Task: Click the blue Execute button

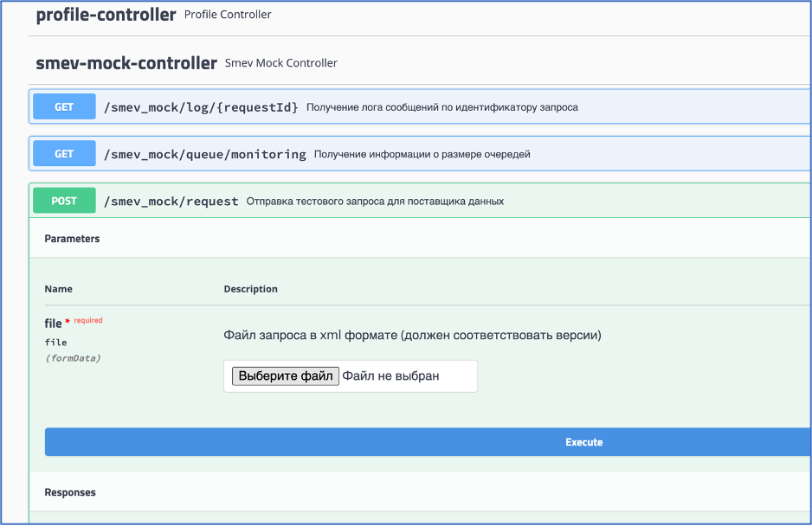Action: (428, 442)
